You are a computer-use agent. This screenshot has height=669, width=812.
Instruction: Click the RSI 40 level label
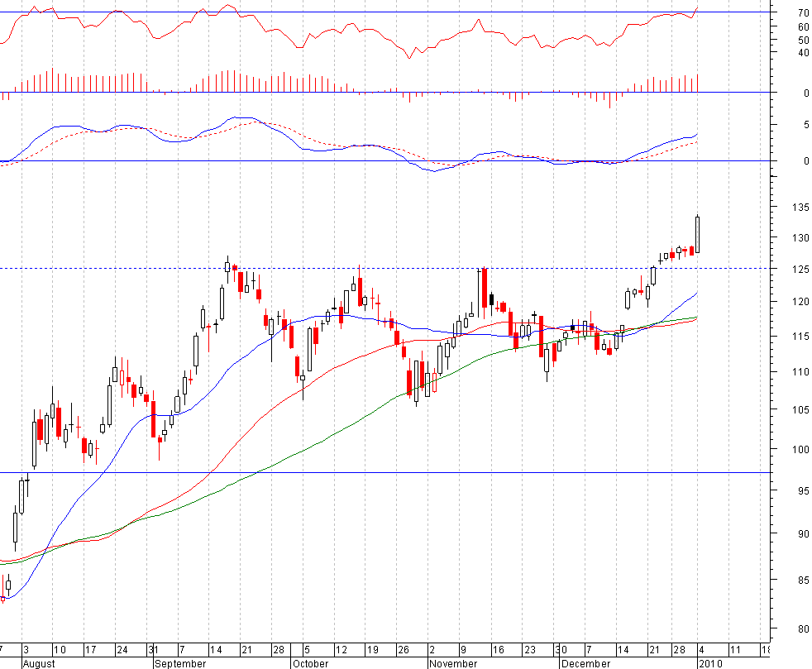[803, 52]
